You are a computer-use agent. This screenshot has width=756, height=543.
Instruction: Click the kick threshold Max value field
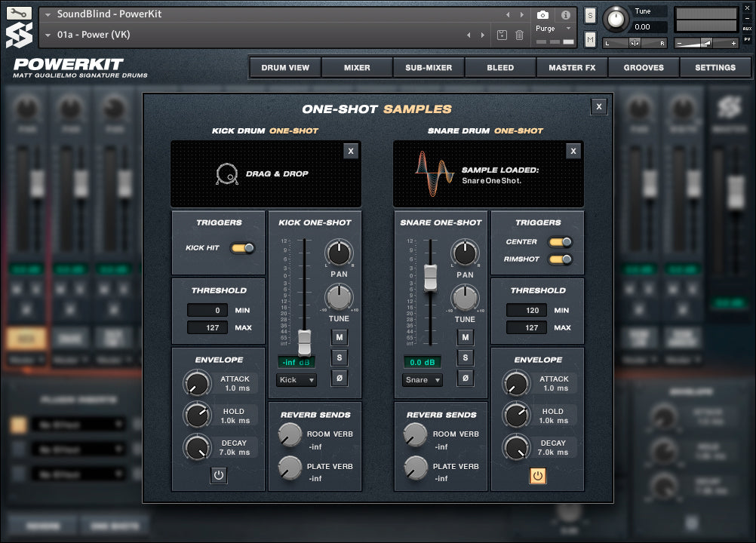(207, 327)
